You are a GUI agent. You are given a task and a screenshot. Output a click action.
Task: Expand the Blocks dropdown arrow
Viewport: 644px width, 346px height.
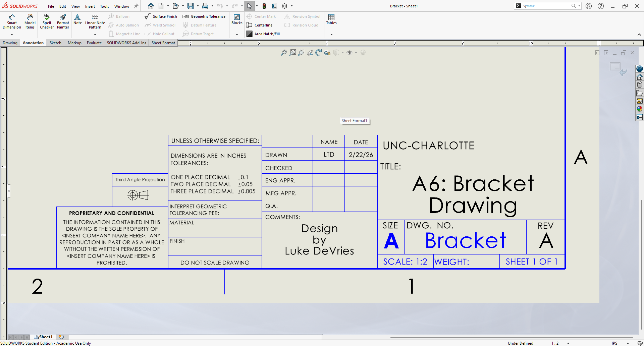tap(237, 35)
